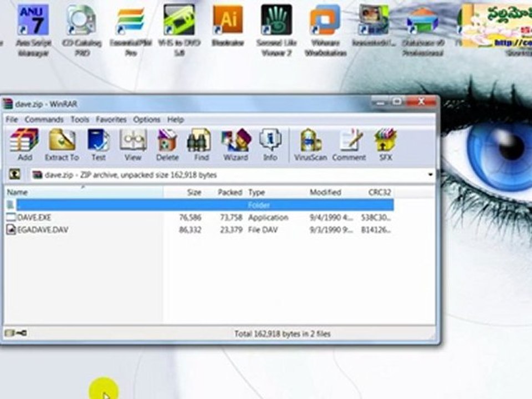This screenshot has width=532, height=399.
Task: Close the WinRAR window
Action: [x=421, y=101]
